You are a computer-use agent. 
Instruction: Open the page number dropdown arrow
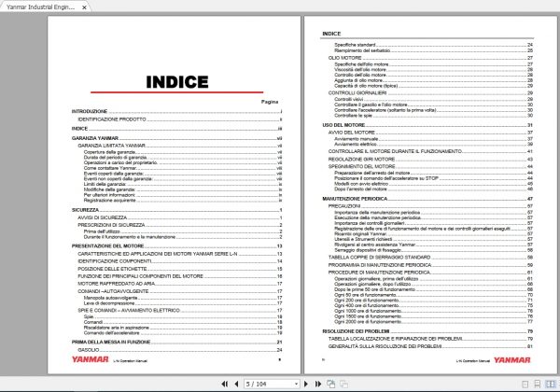[296, 384]
